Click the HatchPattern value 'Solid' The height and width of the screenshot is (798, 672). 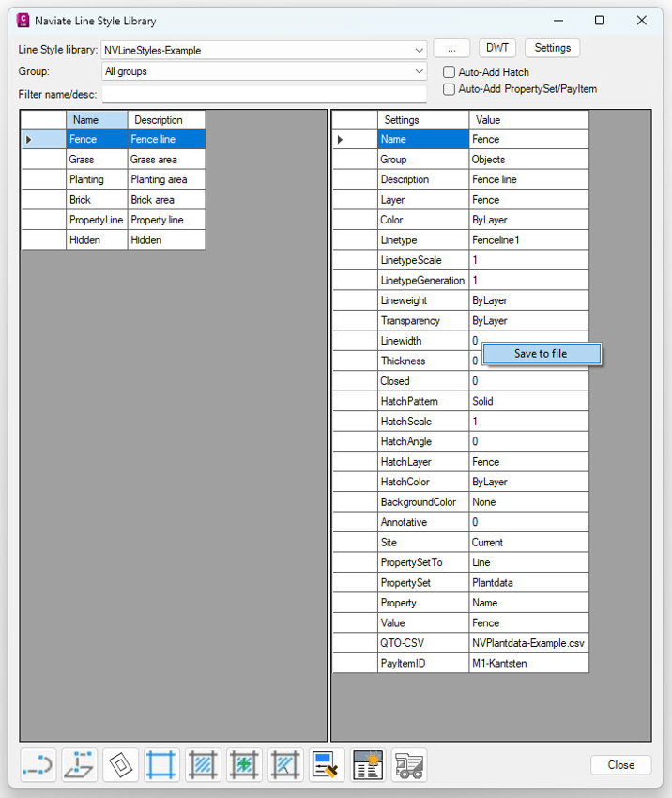pos(529,401)
